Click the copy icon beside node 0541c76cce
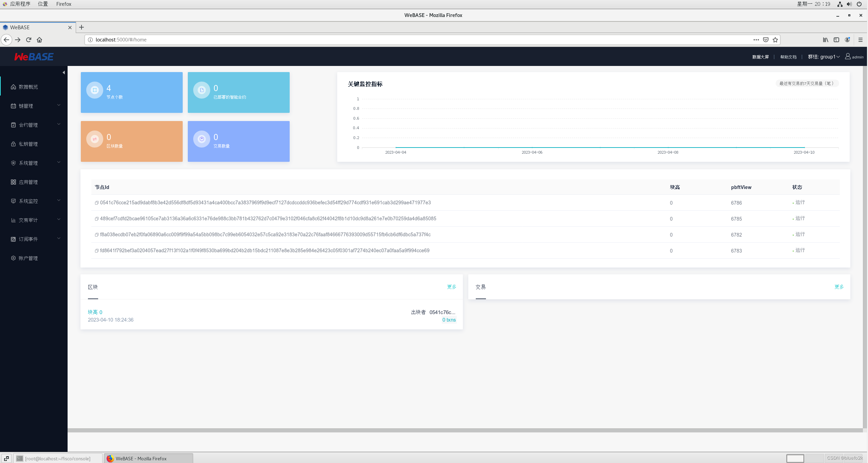This screenshot has width=868, height=463. (x=96, y=203)
